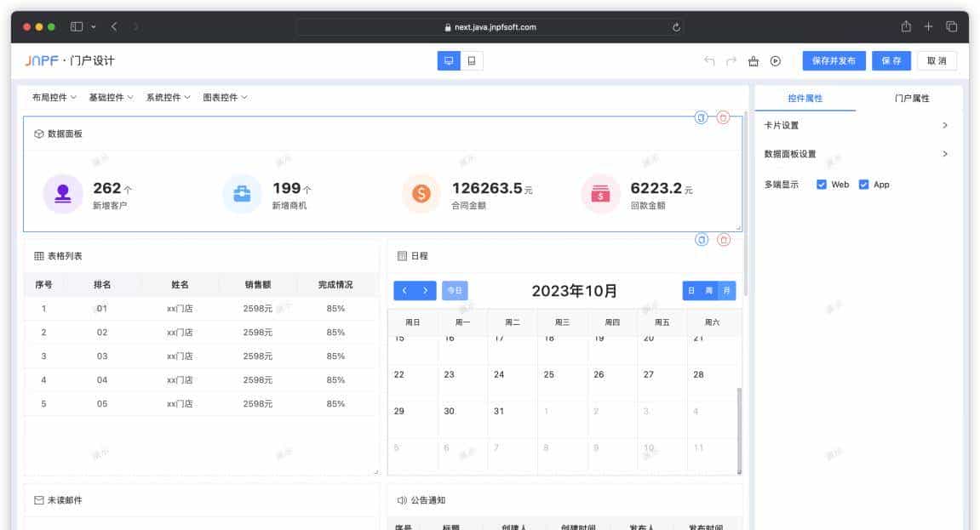Switch to mobile device preview mode

pos(472,61)
